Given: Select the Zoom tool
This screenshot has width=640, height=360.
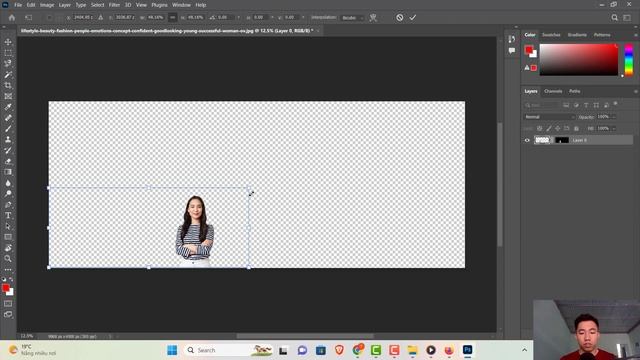Looking at the screenshot, I should (x=8, y=258).
